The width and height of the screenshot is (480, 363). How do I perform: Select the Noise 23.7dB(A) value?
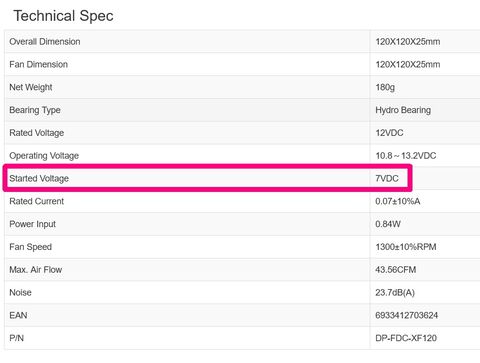click(395, 293)
